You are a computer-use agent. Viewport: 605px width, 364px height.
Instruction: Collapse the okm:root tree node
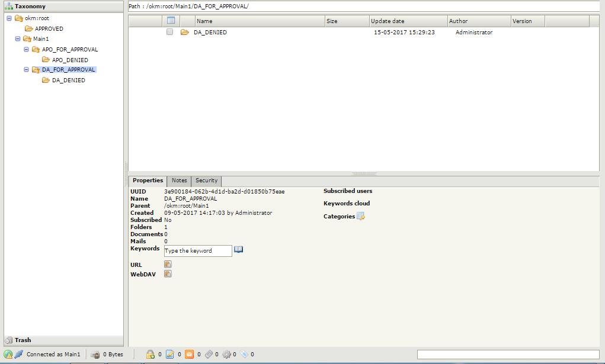click(x=9, y=18)
